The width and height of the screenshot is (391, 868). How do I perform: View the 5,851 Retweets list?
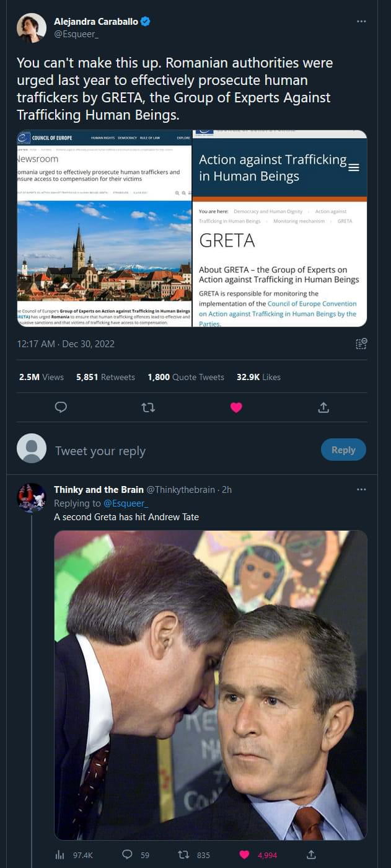click(105, 377)
